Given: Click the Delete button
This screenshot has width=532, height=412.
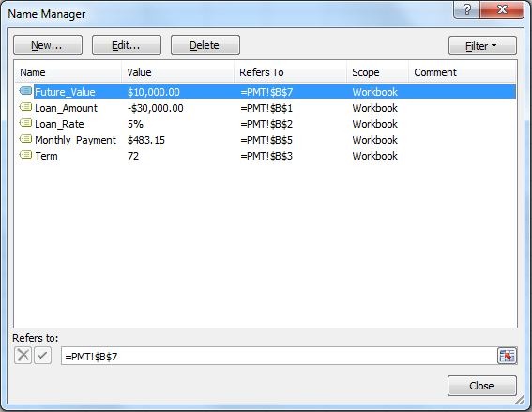Looking at the screenshot, I should pyautogui.click(x=205, y=45).
